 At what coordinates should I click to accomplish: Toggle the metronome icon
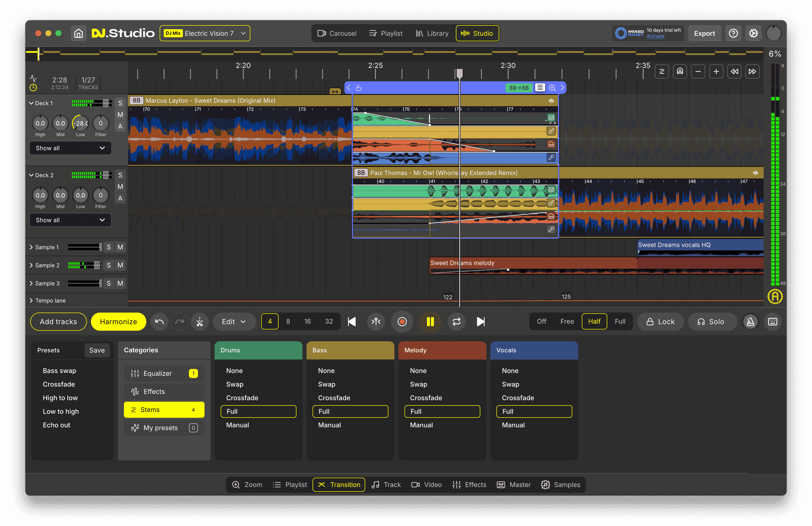pyautogui.click(x=751, y=321)
